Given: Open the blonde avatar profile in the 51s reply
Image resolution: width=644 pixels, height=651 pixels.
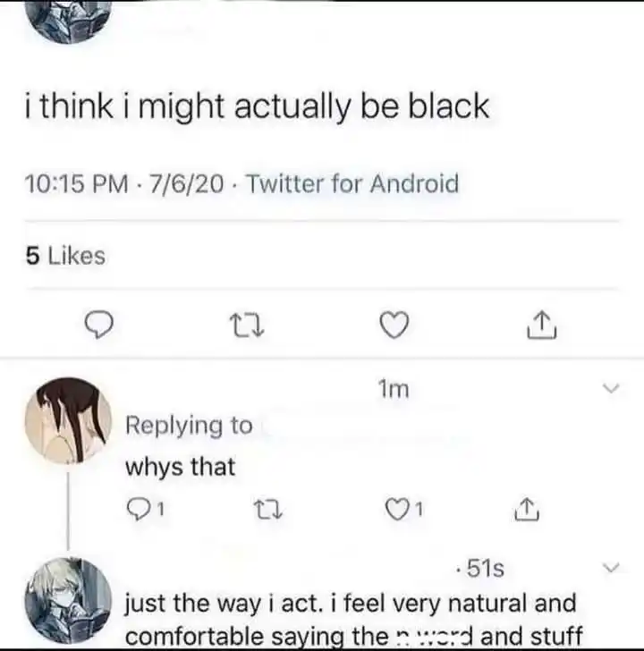Looking at the screenshot, I should [68, 600].
